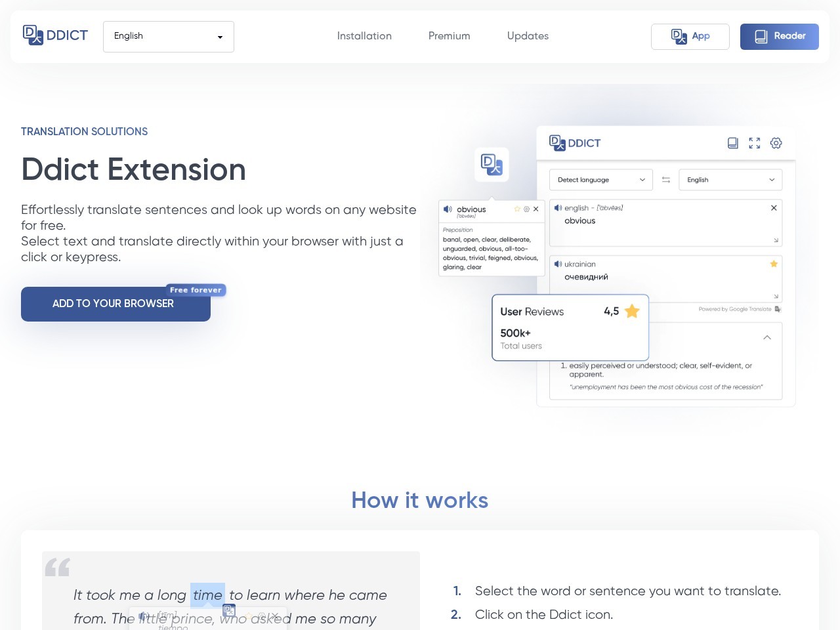This screenshot has height=630, width=840.
Task: Open the site language dropdown showing English
Action: 169,37
